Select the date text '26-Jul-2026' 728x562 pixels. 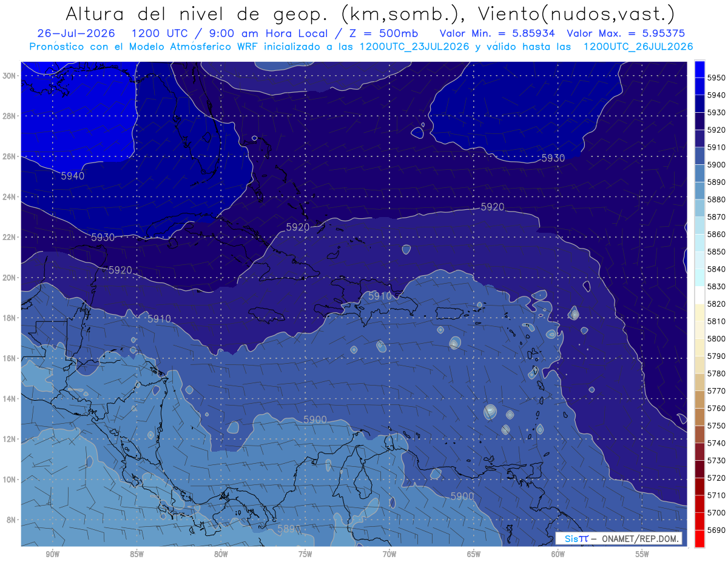76,33
